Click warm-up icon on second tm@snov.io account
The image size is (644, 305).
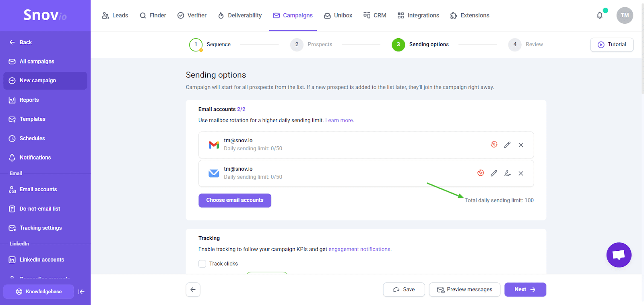click(x=481, y=173)
